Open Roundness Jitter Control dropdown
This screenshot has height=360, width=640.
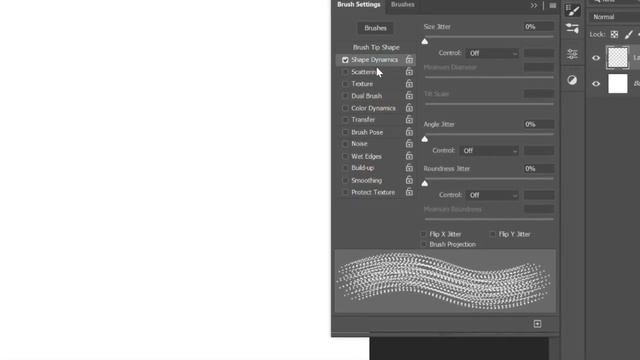[493, 195]
